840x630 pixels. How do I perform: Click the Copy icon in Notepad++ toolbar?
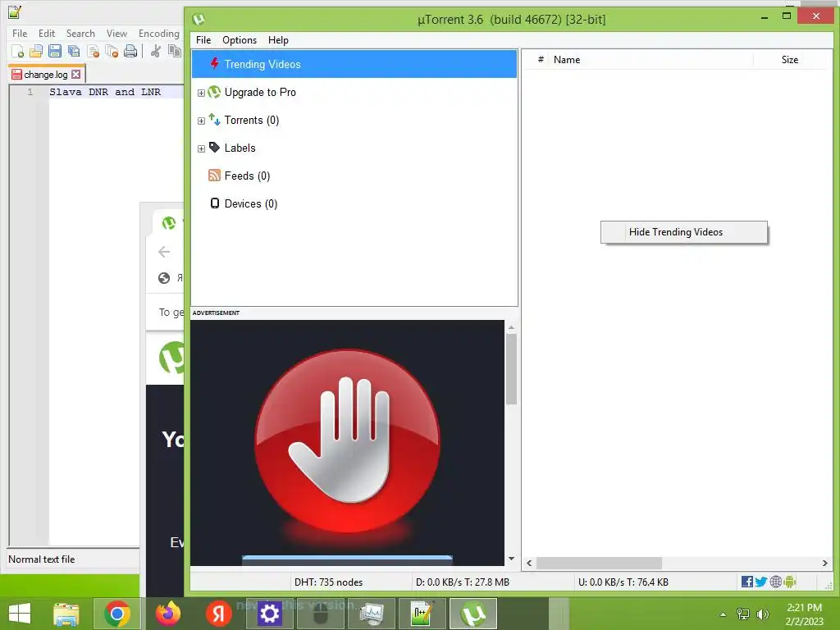click(x=174, y=52)
